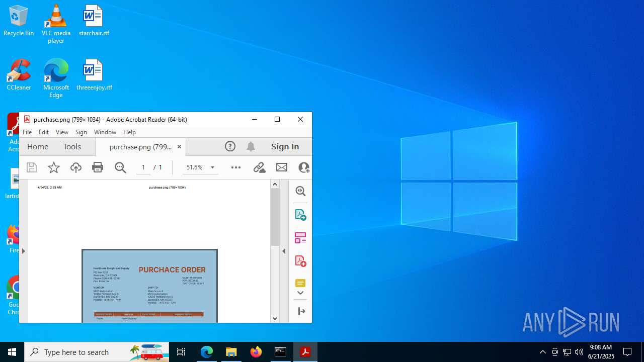Select the Microsoft Edge desktop shortcut

point(56,78)
